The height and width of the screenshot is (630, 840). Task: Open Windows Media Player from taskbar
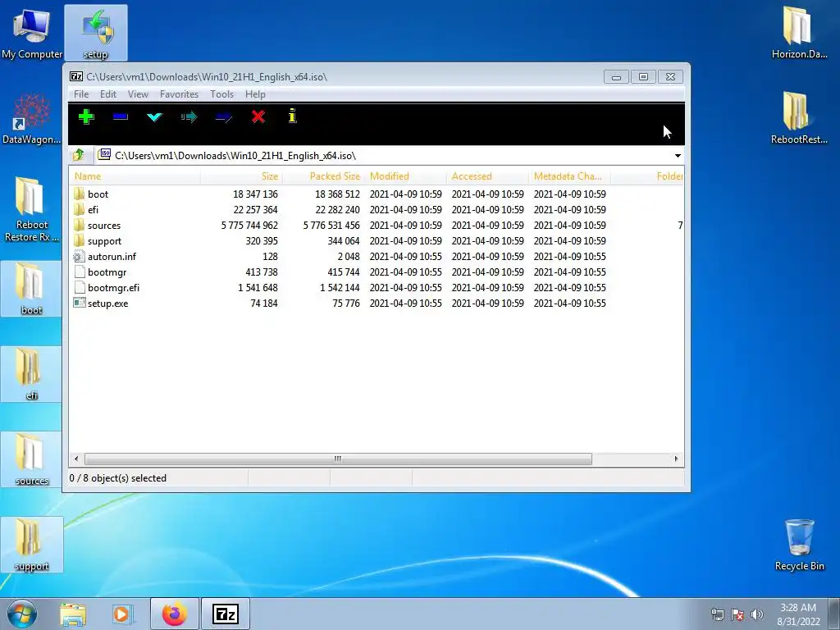122,614
